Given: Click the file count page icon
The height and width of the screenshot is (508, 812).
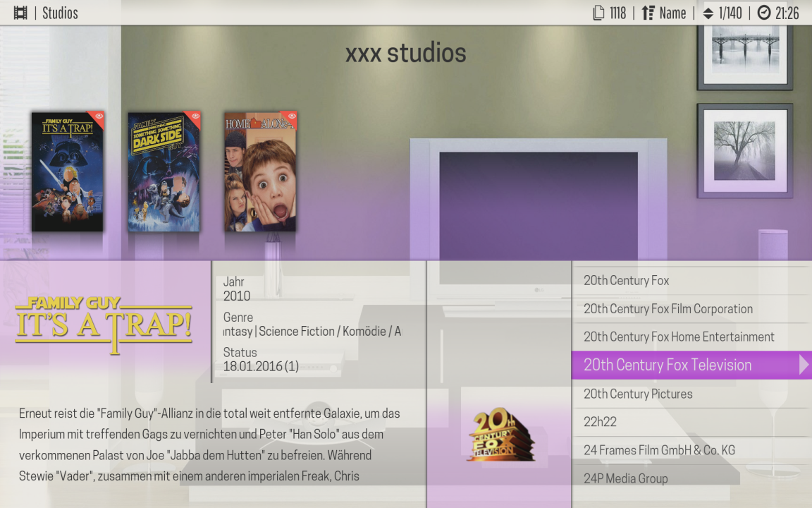Looking at the screenshot, I should pos(598,13).
